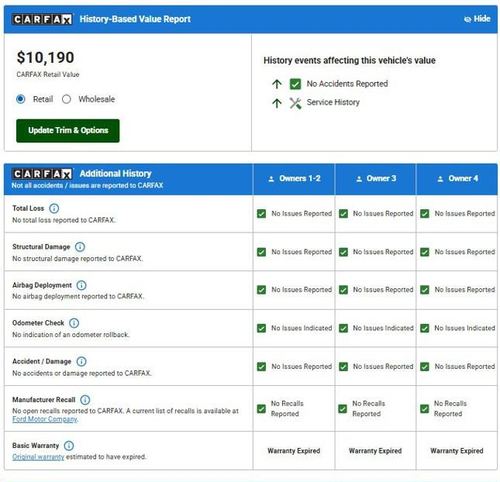Click Structural Damage check mark under Owners 1-2
Screen dimensions: 500x482
point(262,252)
